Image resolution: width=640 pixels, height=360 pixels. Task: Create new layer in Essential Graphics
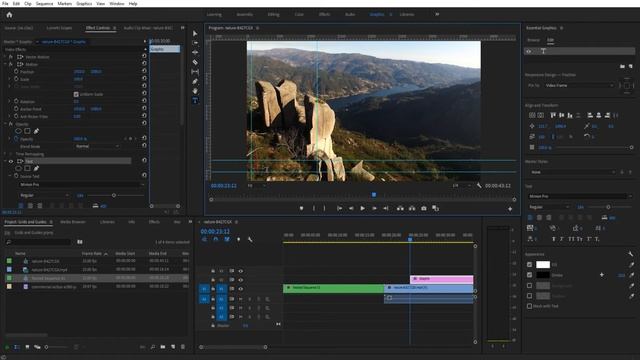[631, 66]
